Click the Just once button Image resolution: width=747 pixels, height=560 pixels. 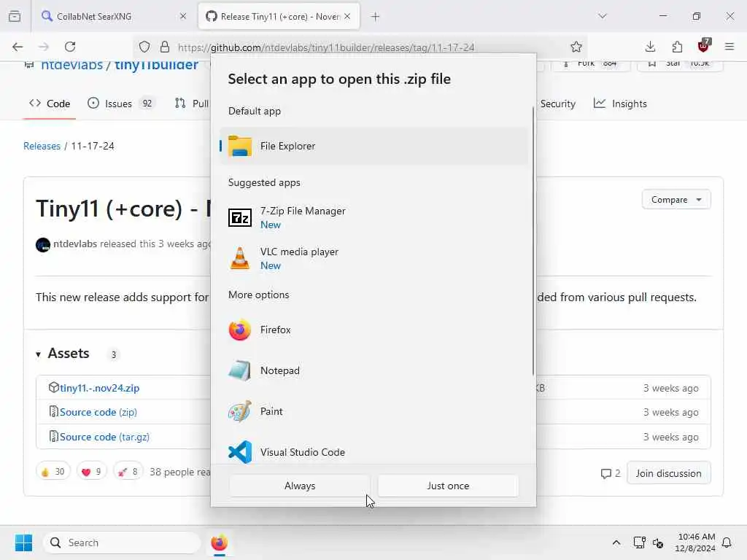click(x=448, y=486)
